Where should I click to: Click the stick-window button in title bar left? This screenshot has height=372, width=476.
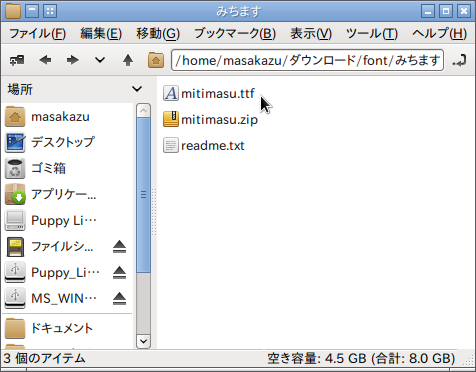click(x=50, y=11)
